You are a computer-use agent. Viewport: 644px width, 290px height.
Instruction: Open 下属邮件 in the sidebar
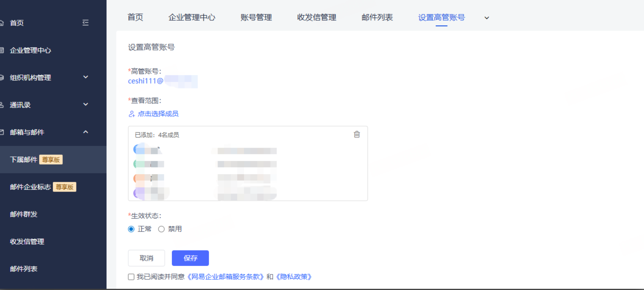click(24, 160)
